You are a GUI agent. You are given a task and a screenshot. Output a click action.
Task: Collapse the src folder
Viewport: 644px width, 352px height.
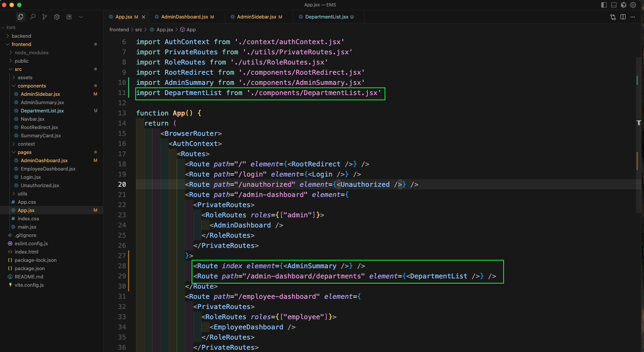[51, 69]
